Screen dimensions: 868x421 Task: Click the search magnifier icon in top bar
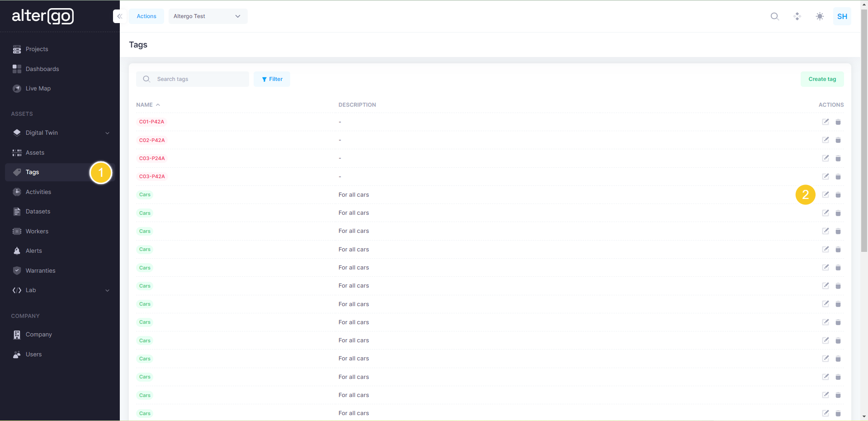[774, 16]
